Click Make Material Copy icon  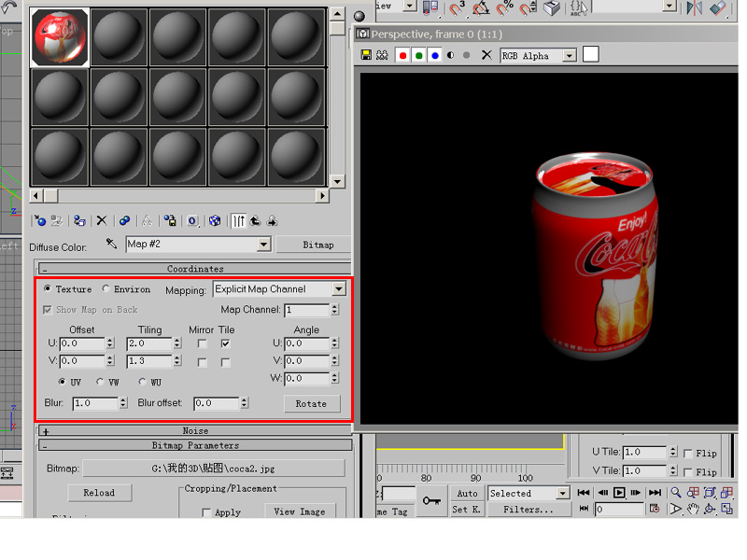tap(124, 220)
